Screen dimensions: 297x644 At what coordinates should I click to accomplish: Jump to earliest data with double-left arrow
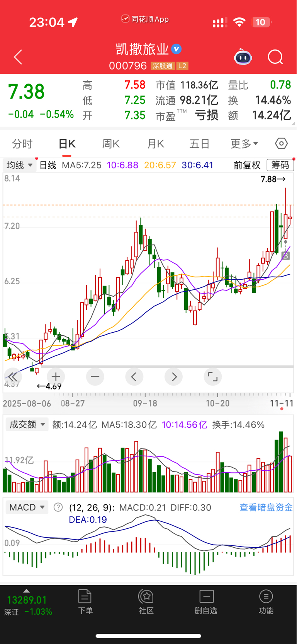(13, 376)
